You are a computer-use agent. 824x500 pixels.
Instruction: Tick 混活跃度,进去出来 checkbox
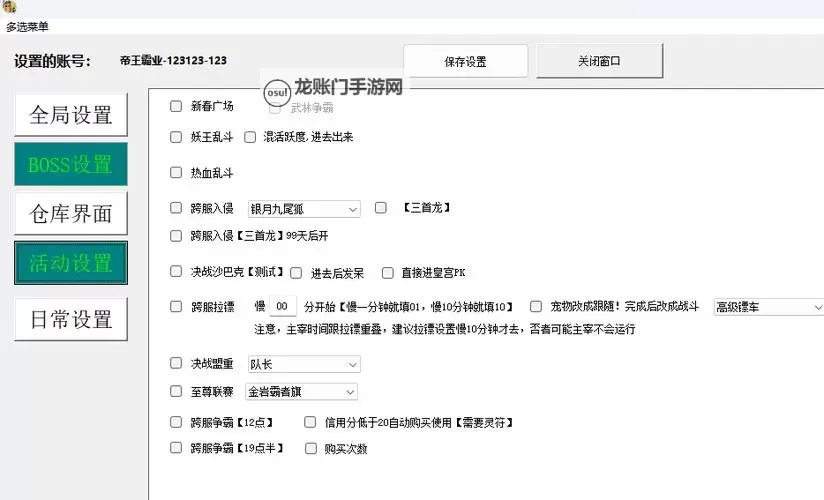[250, 137]
